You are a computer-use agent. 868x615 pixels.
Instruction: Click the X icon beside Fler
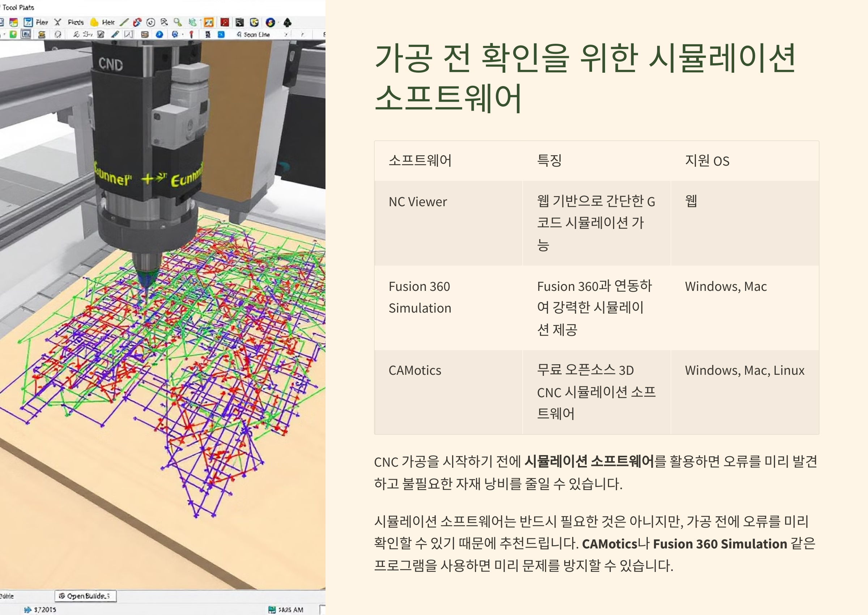pyautogui.click(x=58, y=22)
